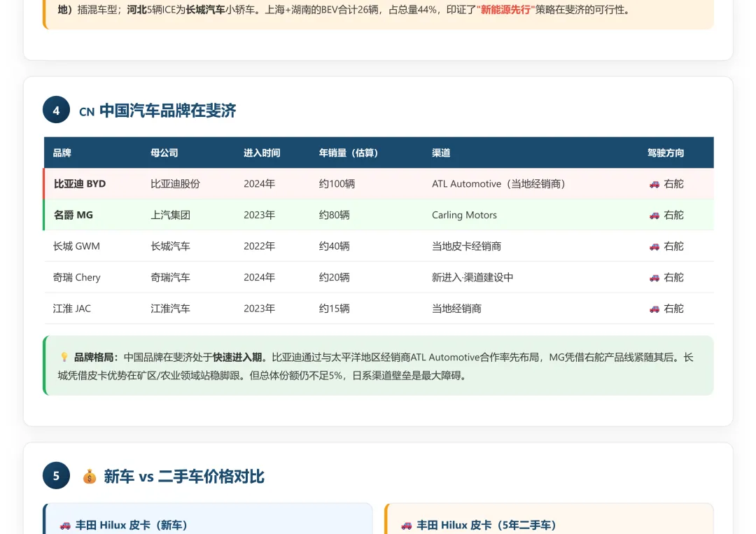Click the 右舵 text in the JAC row

click(x=673, y=309)
